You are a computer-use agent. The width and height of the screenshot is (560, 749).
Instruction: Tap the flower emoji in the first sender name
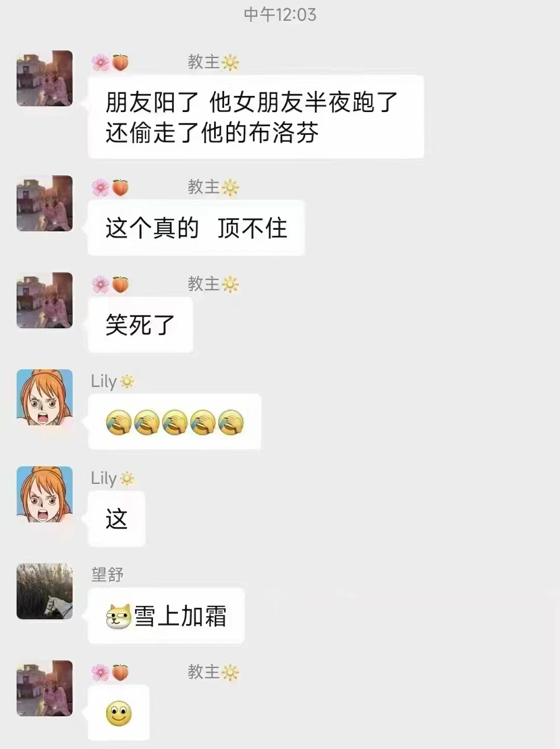click(101, 62)
